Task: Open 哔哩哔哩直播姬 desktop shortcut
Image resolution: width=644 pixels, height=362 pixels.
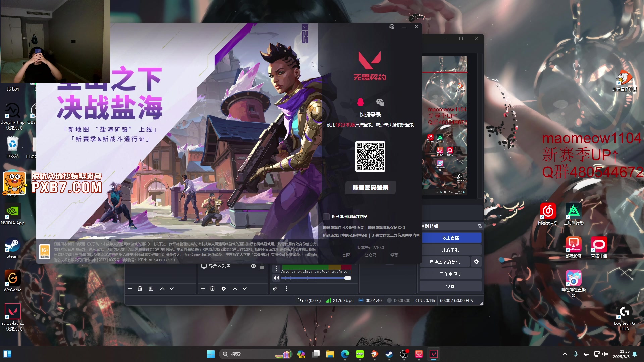Action: click(574, 284)
